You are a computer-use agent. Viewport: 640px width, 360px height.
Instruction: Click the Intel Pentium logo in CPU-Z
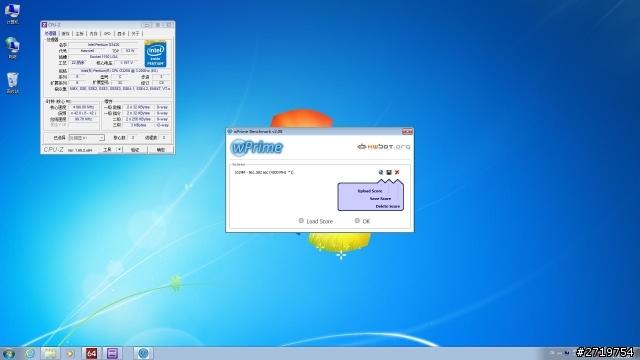156,54
